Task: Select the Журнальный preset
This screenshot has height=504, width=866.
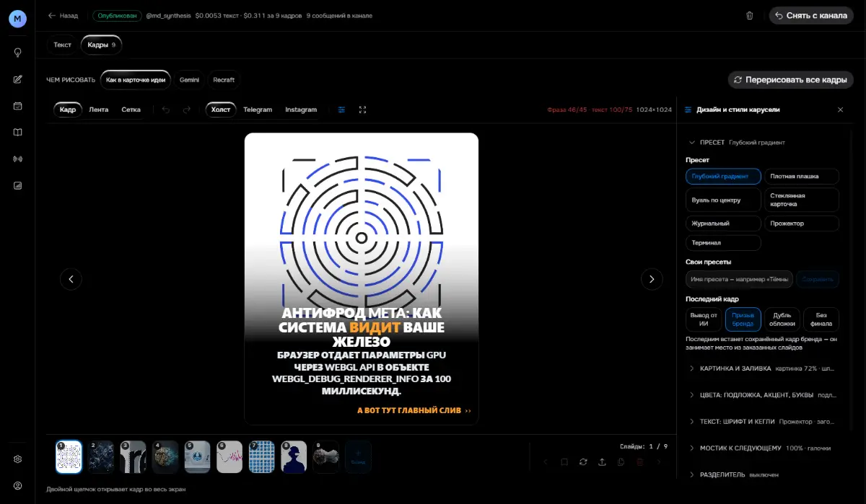Action: (723, 224)
